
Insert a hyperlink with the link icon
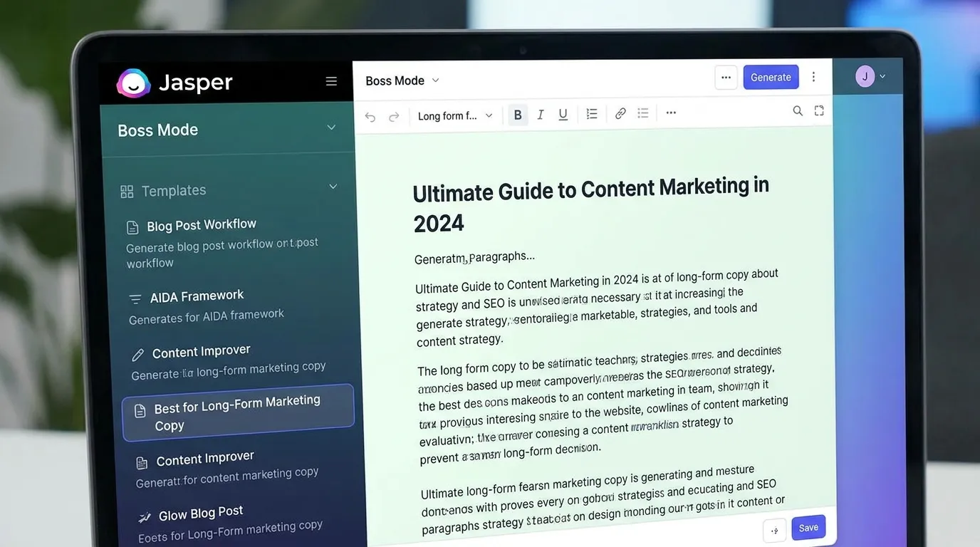[620, 113]
